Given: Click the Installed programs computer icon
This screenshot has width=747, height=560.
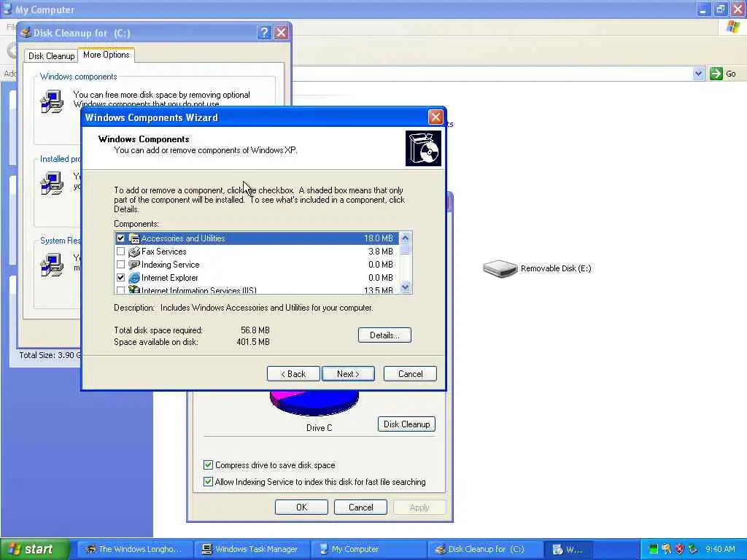Looking at the screenshot, I should (52, 183).
